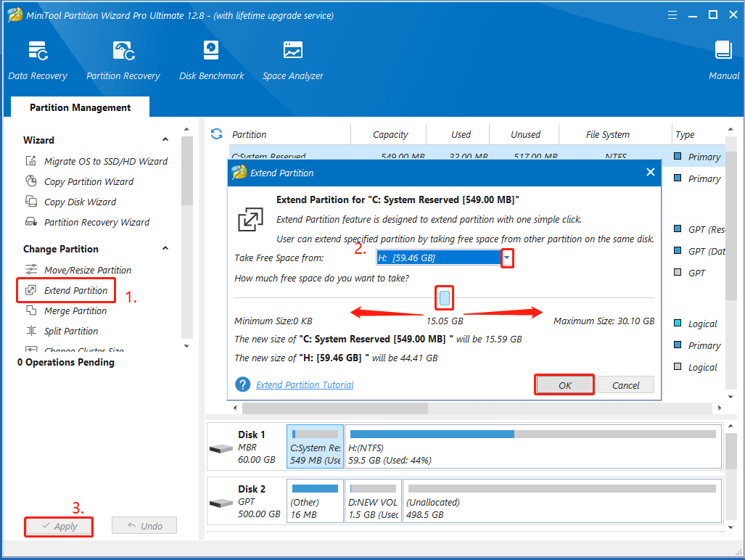745x560 pixels.
Task: Select Split Partition option
Action: click(x=71, y=331)
